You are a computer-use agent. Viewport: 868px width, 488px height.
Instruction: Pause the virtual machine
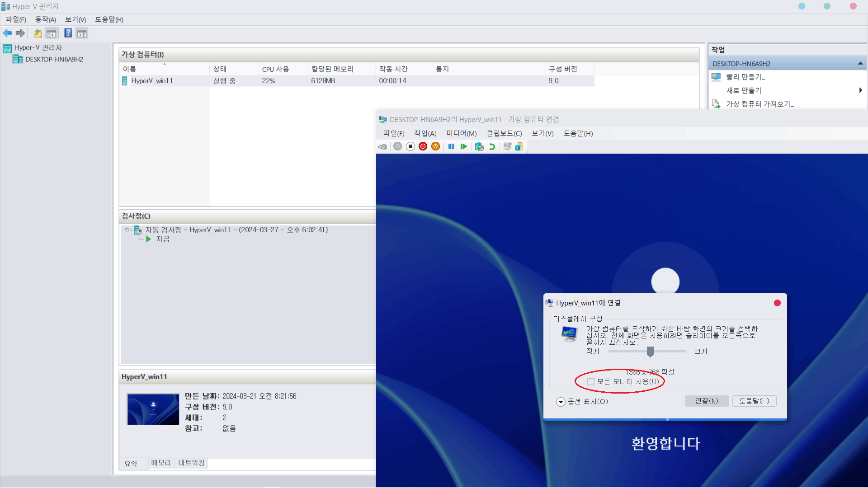click(x=451, y=146)
